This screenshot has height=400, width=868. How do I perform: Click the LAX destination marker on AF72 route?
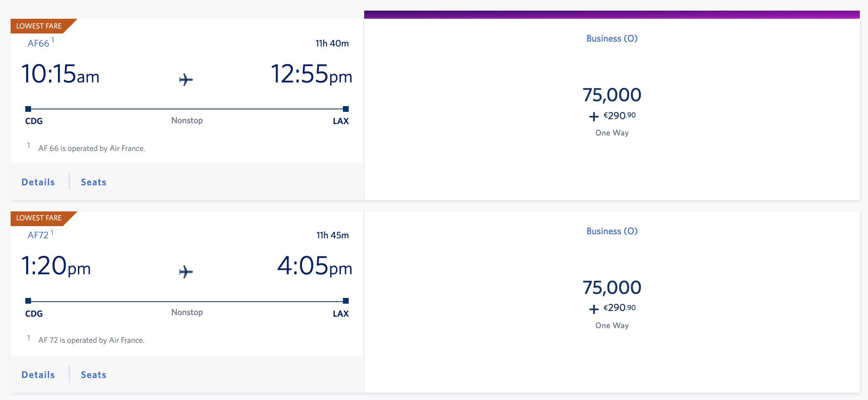point(346,301)
